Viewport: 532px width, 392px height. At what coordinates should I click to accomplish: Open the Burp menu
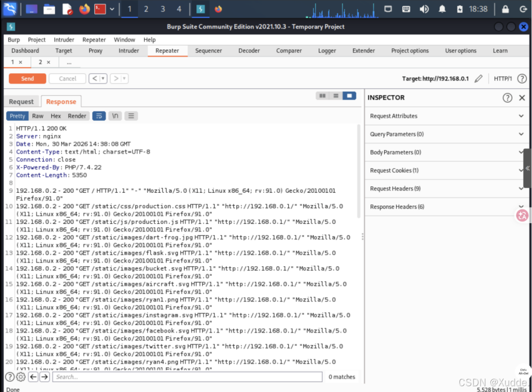[13, 40]
